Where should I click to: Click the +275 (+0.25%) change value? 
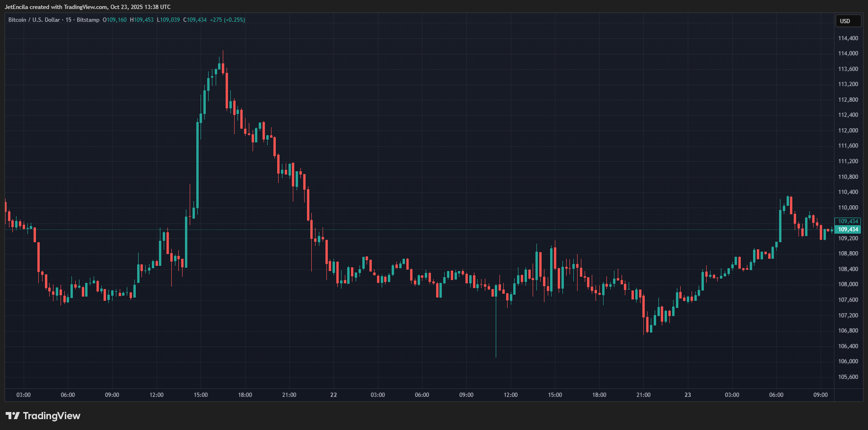[x=228, y=20]
